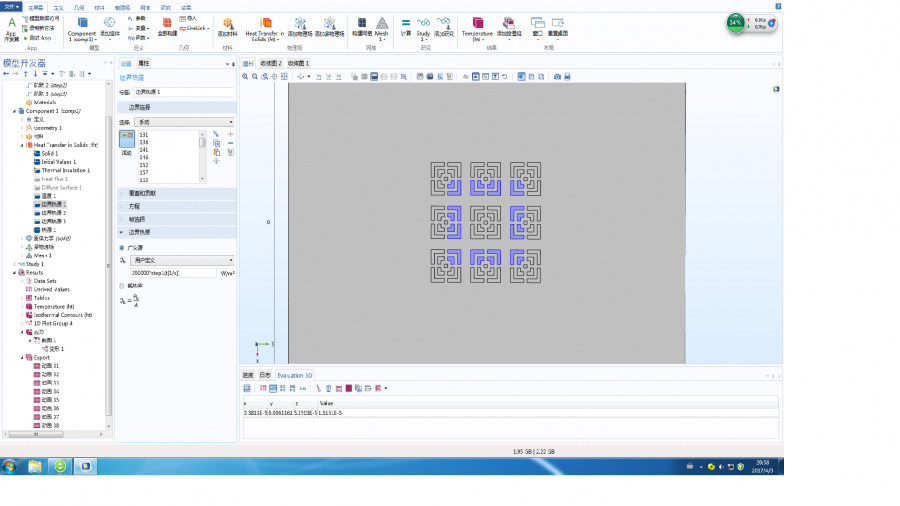Click the Component 1 ribbon icon
The height and width of the screenshot is (506, 900).
coord(82,24)
